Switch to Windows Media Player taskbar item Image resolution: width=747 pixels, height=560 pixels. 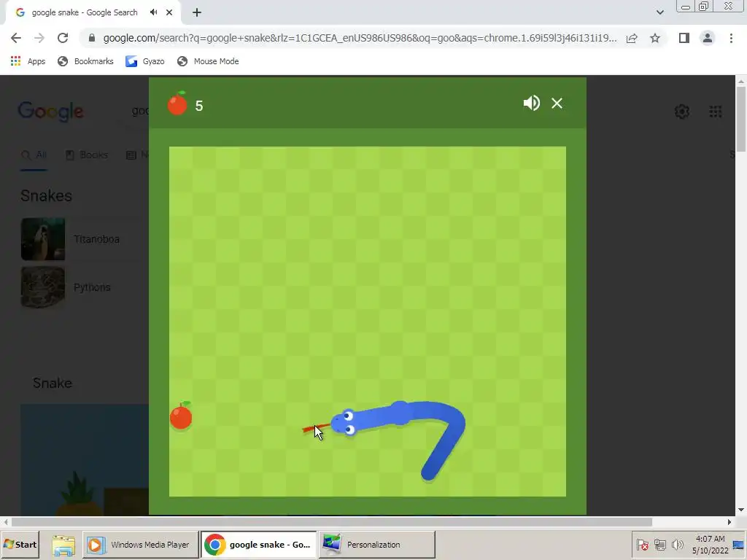(x=141, y=544)
